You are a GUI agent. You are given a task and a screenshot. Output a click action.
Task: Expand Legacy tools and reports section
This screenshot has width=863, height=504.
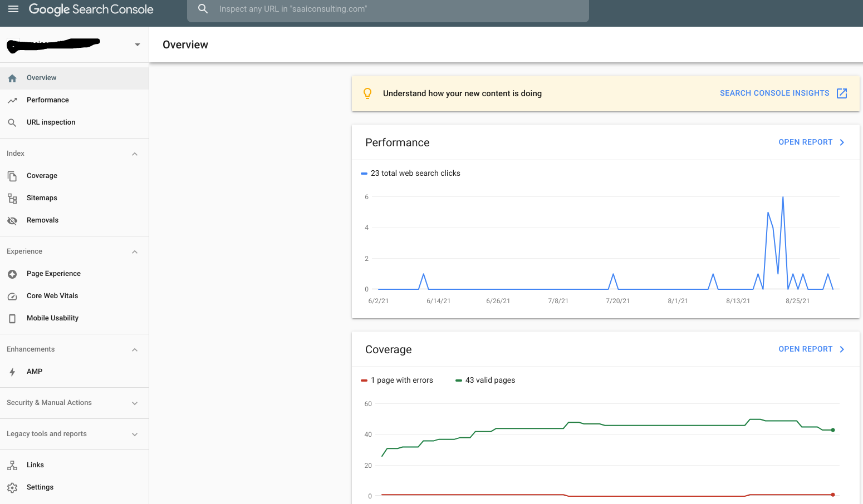coord(135,434)
